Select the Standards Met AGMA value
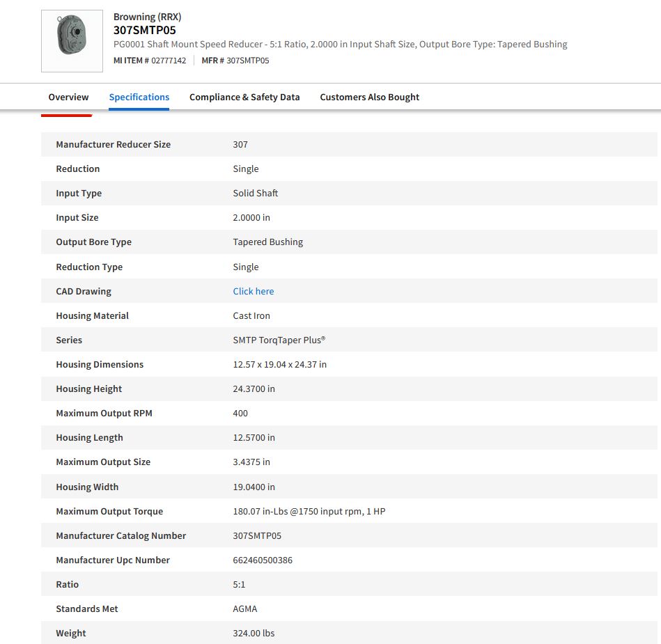Image resolution: width=661 pixels, height=644 pixels. (x=245, y=608)
